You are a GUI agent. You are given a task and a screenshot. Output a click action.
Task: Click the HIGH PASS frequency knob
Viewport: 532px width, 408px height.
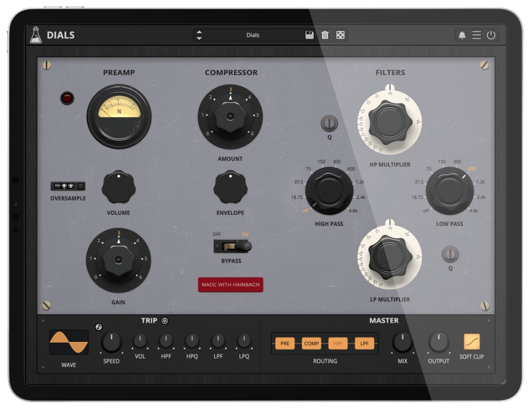(329, 190)
